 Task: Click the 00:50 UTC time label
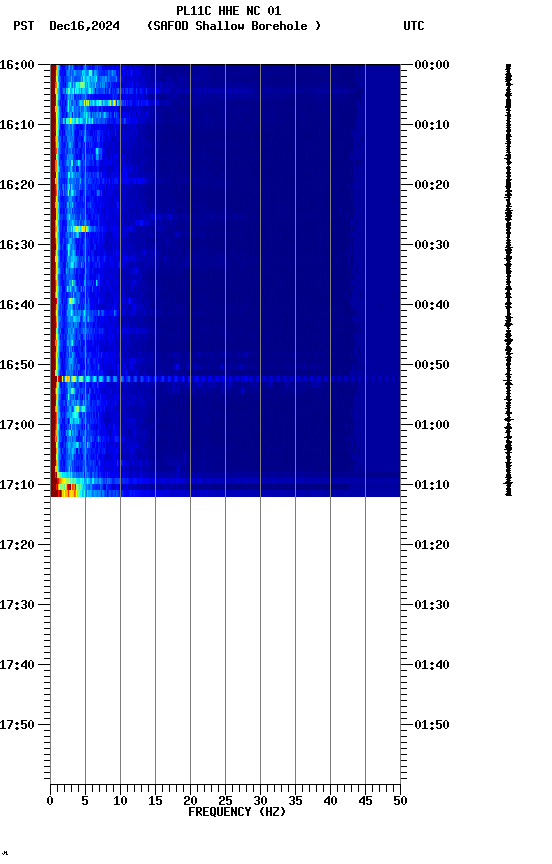[432, 365]
